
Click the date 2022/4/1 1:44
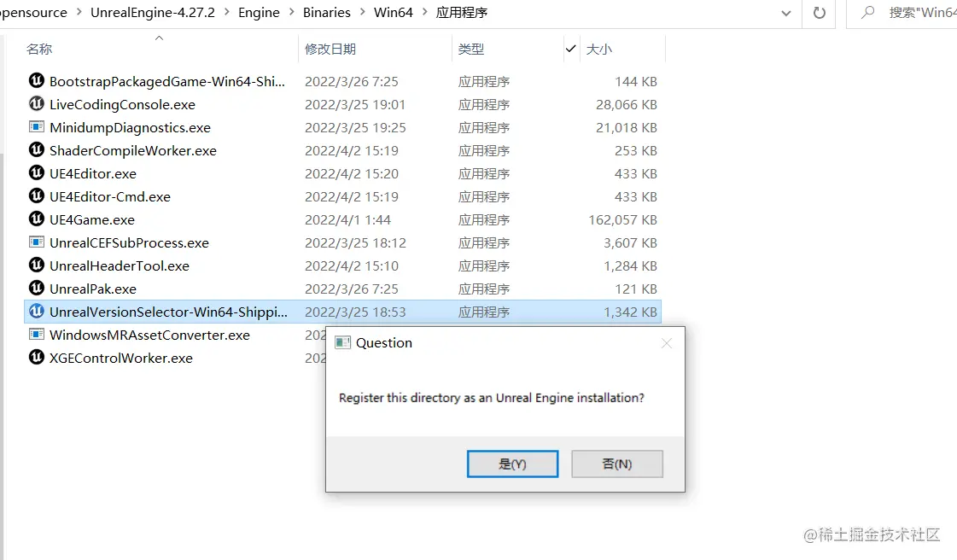348,220
